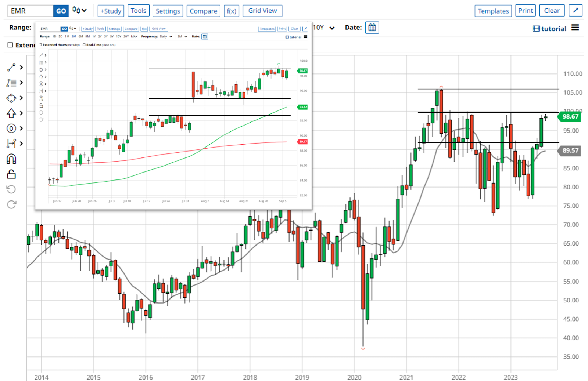Click the pop-out arrow icon in inset chart
Screen dimensions: 588x381
click(x=305, y=29)
